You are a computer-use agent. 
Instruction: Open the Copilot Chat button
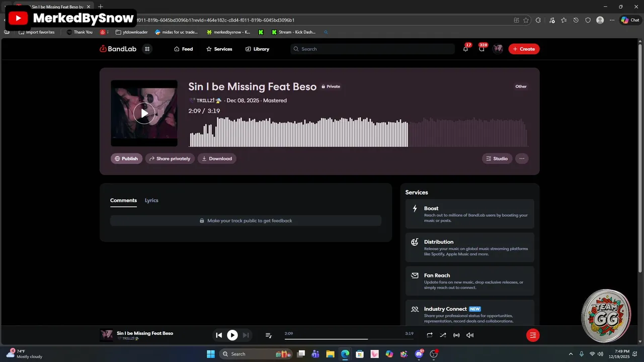click(629, 20)
